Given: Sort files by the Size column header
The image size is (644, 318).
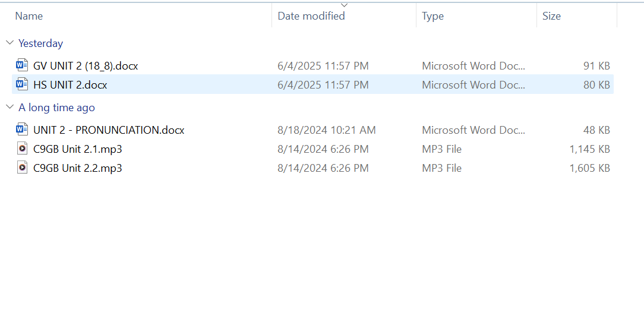Looking at the screenshot, I should (x=551, y=16).
